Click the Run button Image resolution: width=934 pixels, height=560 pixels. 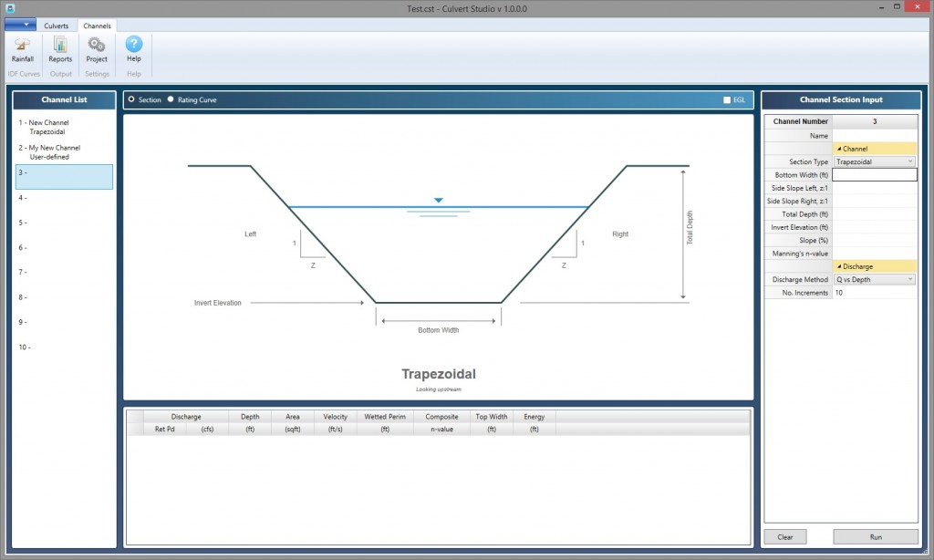click(x=874, y=536)
